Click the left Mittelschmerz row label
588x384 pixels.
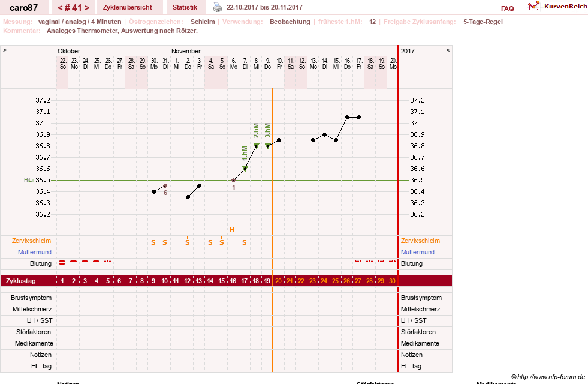[x=32, y=310]
